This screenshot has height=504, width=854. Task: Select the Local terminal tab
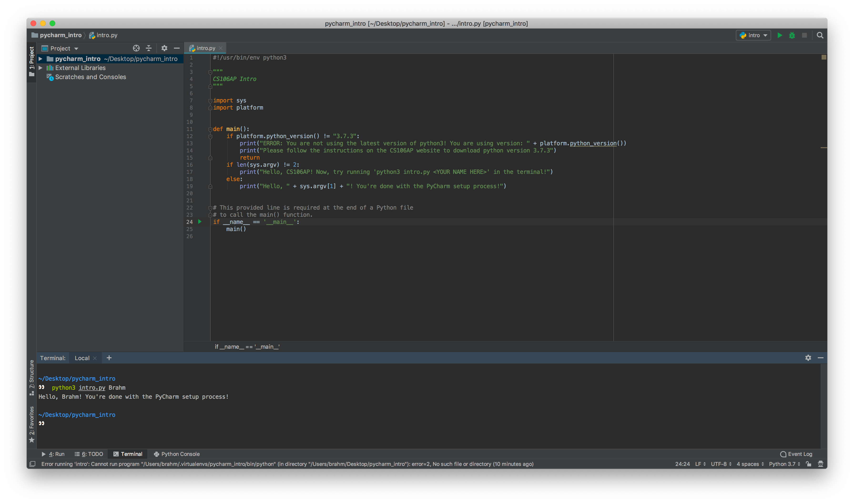click(82, 358)
